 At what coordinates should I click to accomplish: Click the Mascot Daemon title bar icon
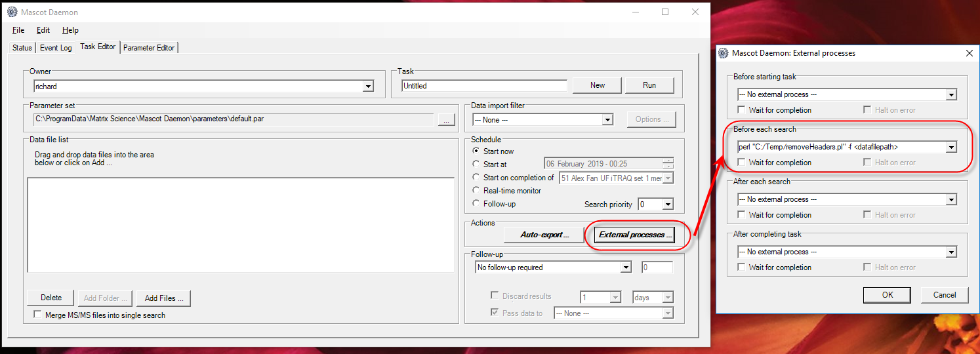click(12, 12)
